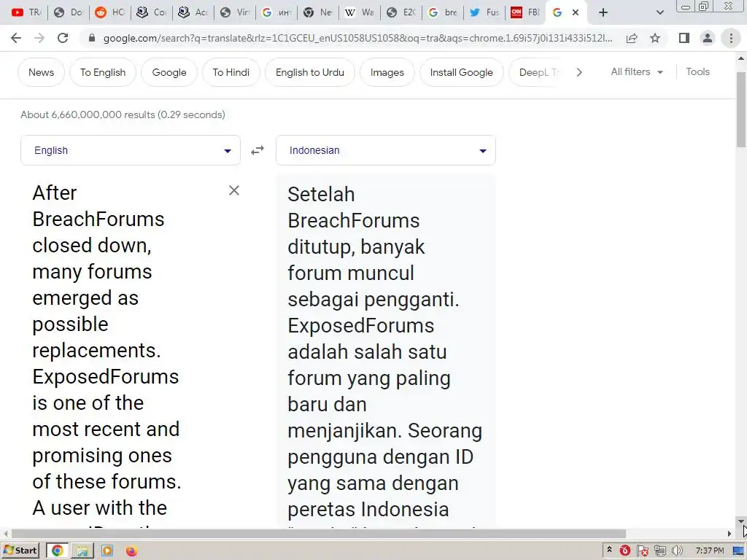Click the address bar URL

click(357, 38)
